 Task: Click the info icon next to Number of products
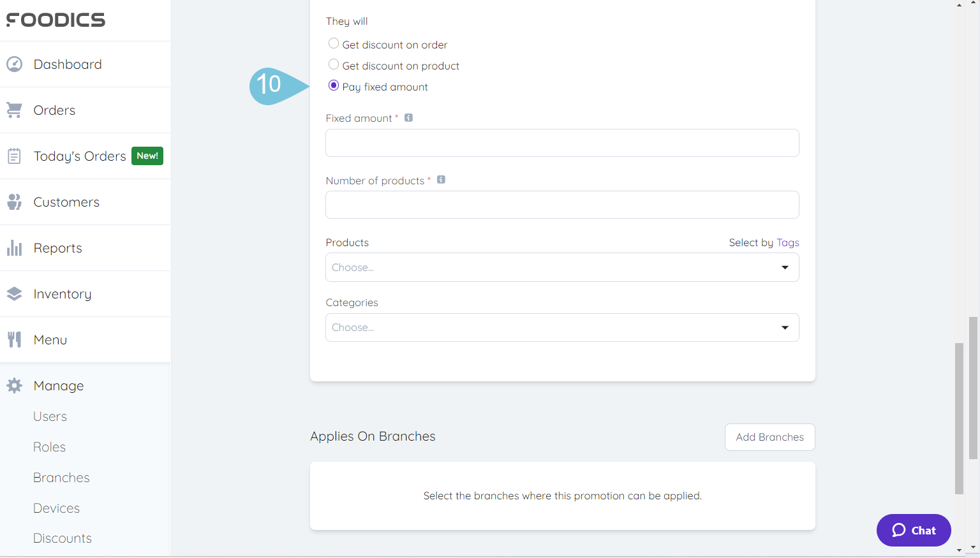coord(441,180)
